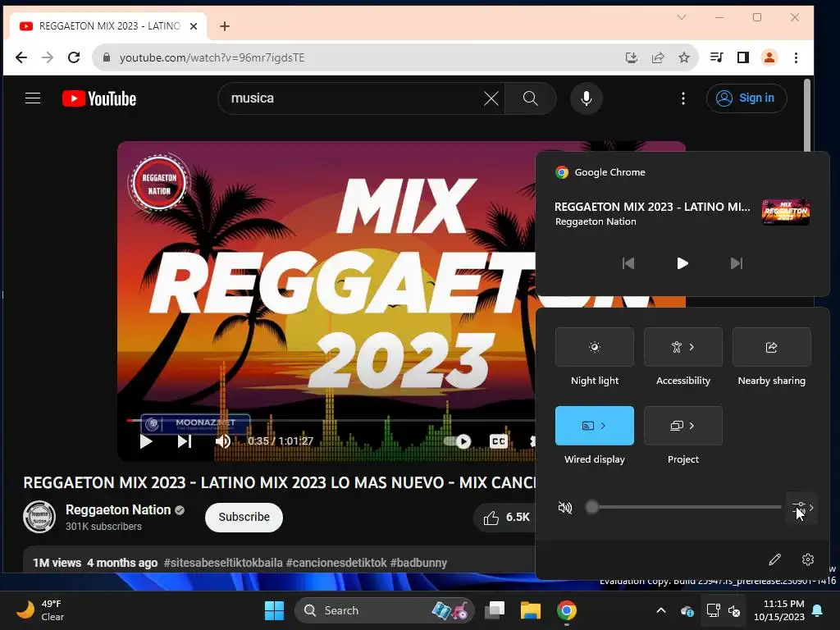Open the 11:15 PM clock calendar
The height and width of the screenshot is (630, 840).
[x=778, y=610]
